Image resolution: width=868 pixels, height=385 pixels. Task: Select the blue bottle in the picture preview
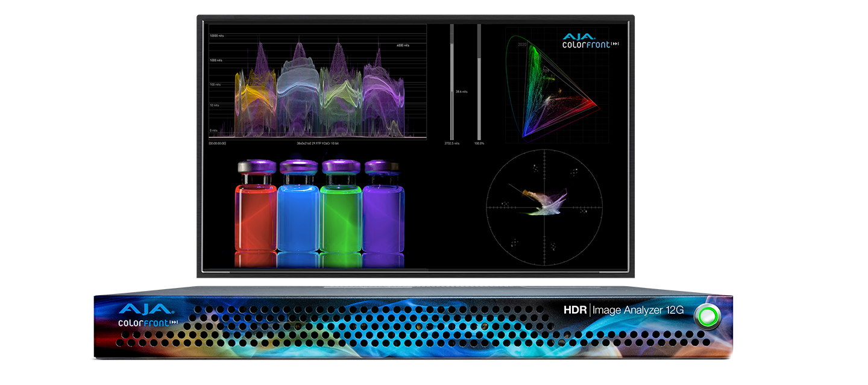click(298, 207)
